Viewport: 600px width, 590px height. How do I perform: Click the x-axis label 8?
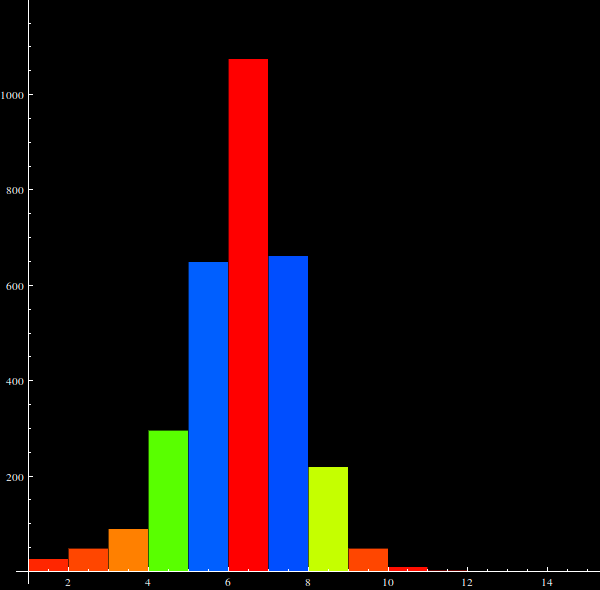(308, 582)
